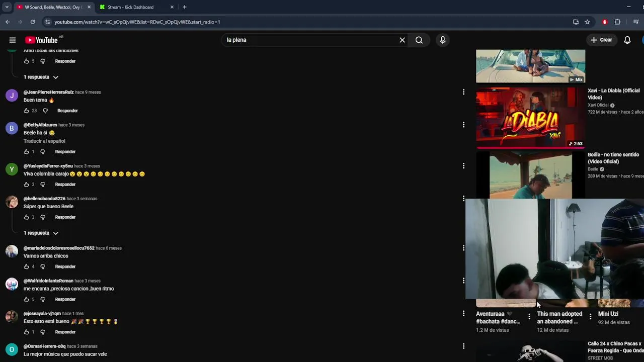Open 'Xavi - La Diabla (Official Video)' title
This screenshot has width=644, height=362.
coord(613,94)
